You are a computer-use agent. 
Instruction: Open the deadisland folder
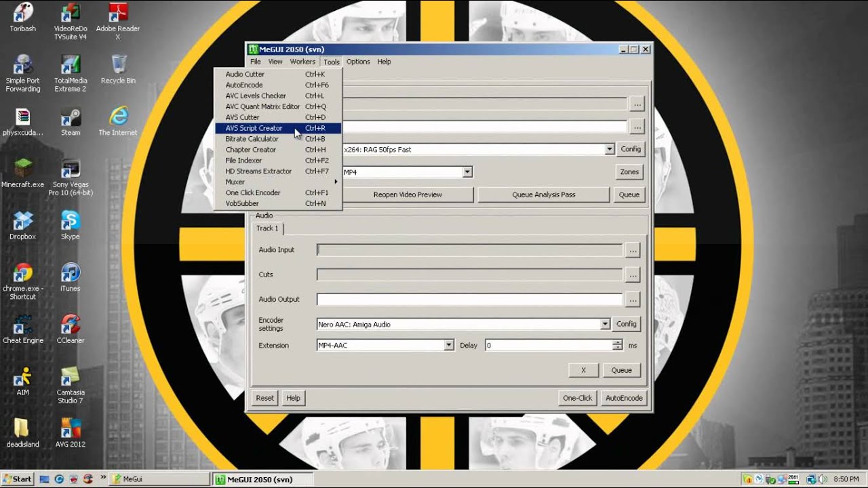pyautogui.click(x=22, y=433)
